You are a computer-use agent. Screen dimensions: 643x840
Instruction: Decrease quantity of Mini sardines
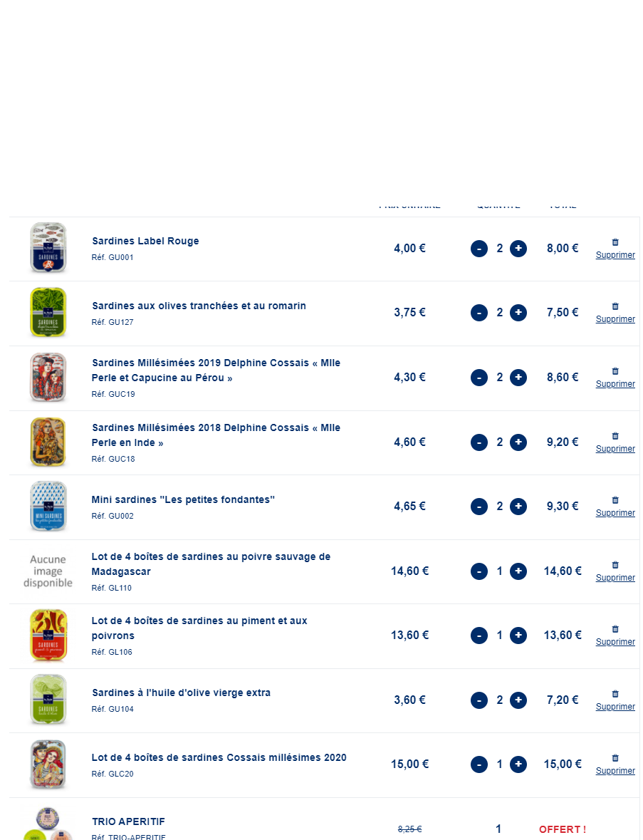[x=479, y=507]
